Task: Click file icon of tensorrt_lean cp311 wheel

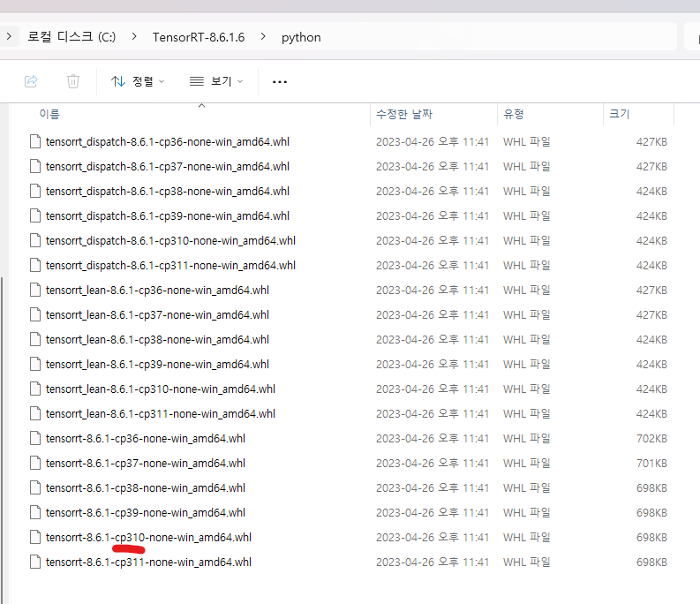Action: [x=35, y=413]
